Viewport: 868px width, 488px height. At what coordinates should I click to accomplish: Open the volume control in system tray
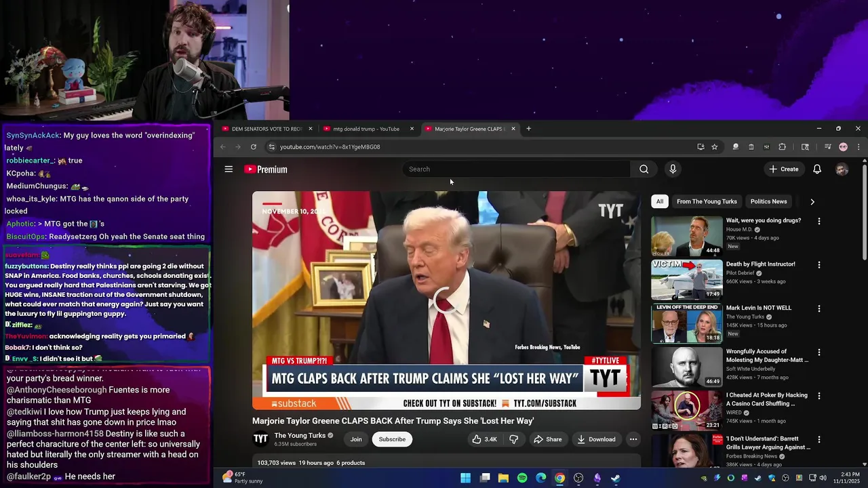pos(823,478)
